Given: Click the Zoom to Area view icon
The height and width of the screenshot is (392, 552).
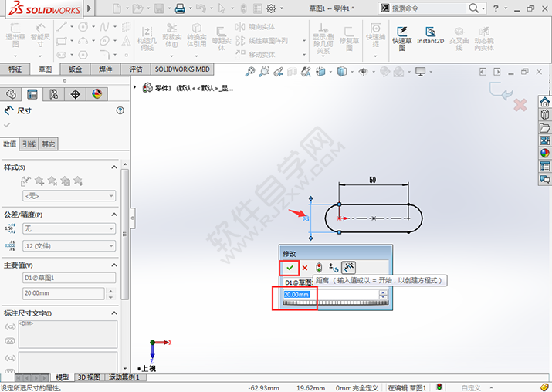Looking at the screenshot, I should 264,72.
